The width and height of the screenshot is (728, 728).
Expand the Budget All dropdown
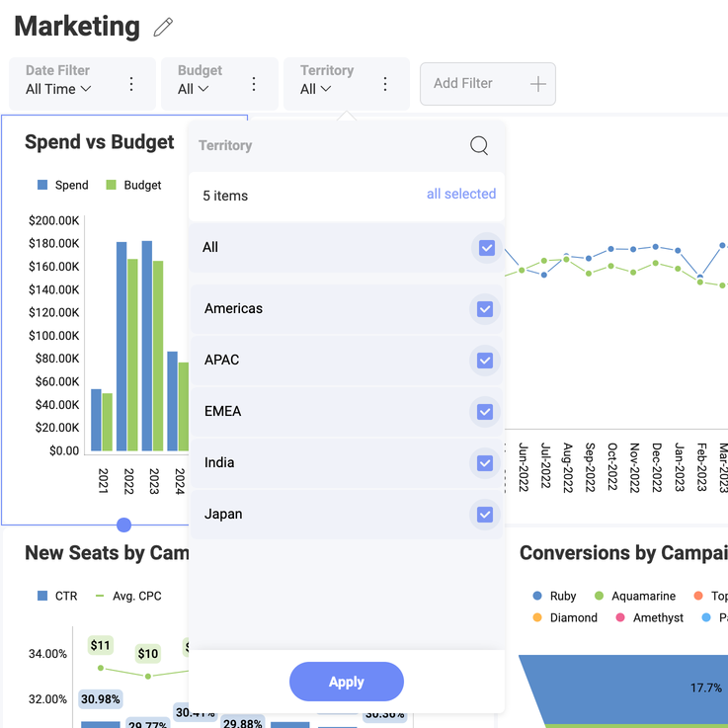pos(194,89)
